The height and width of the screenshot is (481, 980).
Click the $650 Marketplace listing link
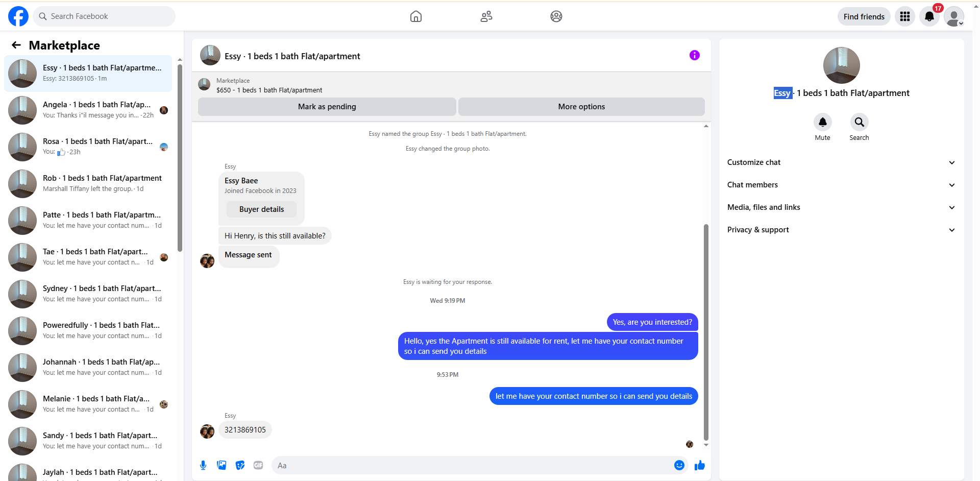pos(269,90)
